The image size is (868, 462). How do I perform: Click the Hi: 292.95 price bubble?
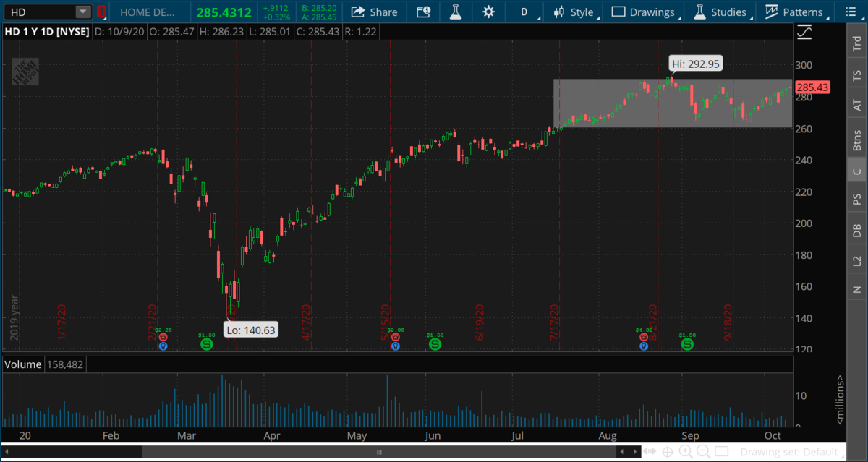point(696,64)
